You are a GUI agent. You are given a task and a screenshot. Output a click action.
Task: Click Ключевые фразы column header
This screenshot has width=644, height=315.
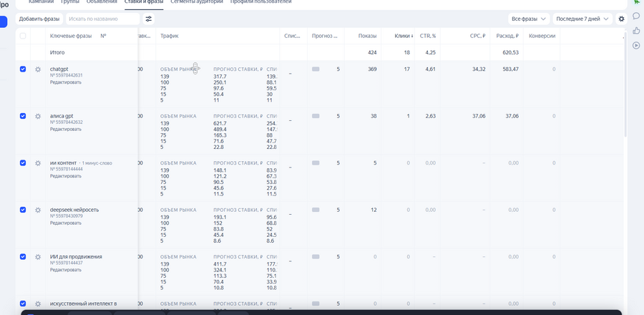tap(71, 36)
